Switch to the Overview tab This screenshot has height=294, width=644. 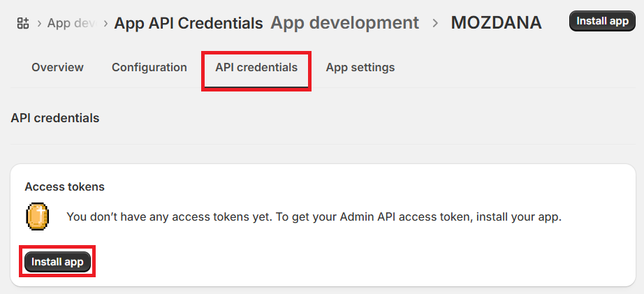pyautogui.click(x=57, y=68)
